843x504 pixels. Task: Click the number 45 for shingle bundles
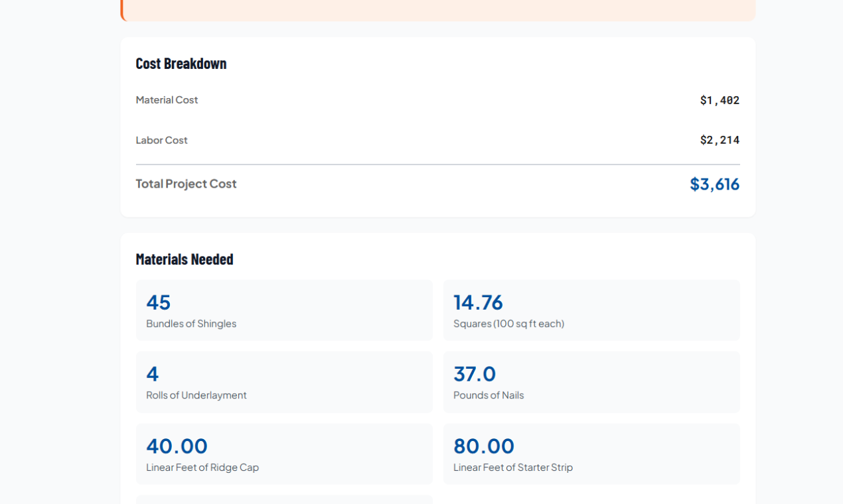point(159,302)
